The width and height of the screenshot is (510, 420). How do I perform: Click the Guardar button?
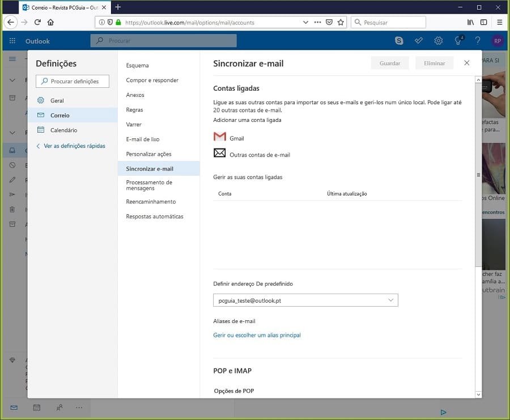tap(390, 63)
